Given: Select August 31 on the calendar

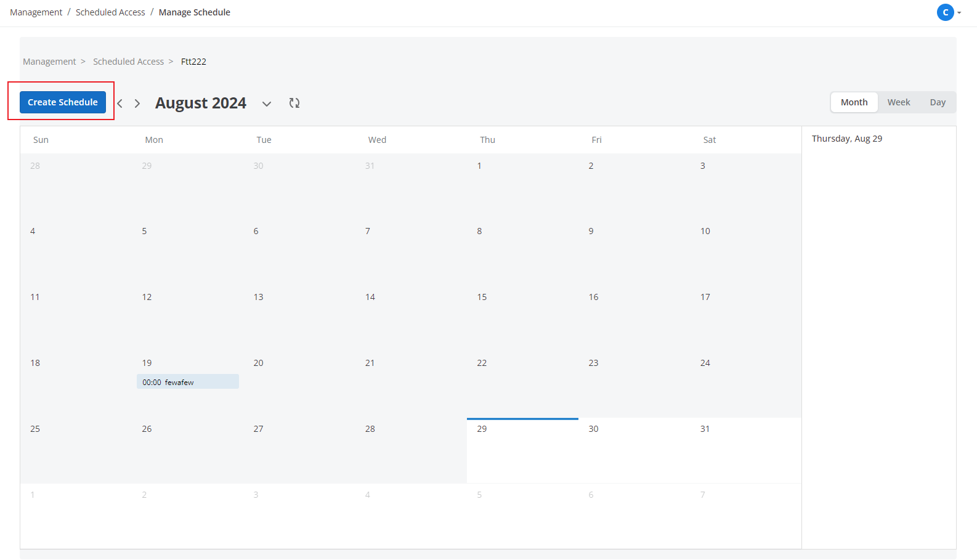Looking at the screenshot, I should [x=705, y=429].
